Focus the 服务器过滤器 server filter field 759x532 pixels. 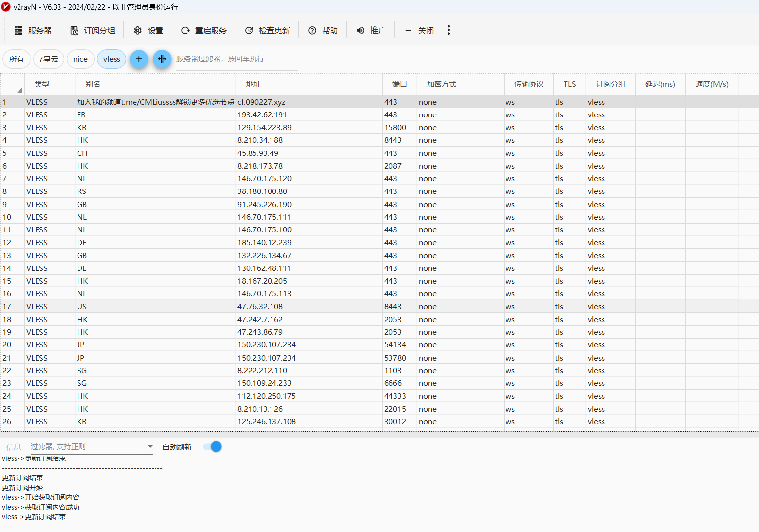(x=237, y=59)
